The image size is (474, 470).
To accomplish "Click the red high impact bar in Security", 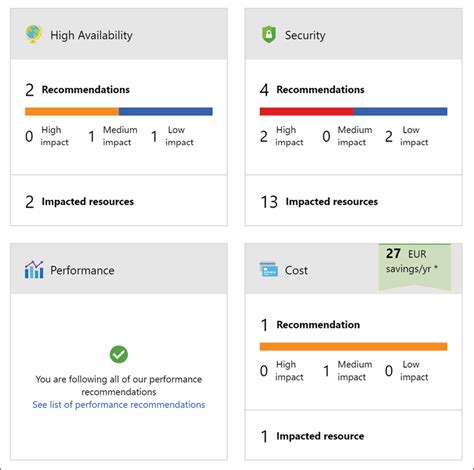I will click(x=307, y=111).
